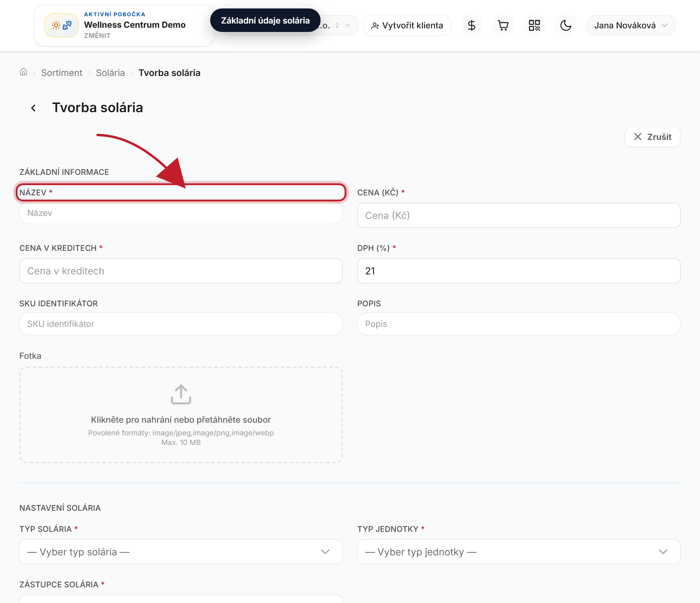Click the Tvorba solária breadcrumb text
Viewport: 700px width, 603px height.
169,73
